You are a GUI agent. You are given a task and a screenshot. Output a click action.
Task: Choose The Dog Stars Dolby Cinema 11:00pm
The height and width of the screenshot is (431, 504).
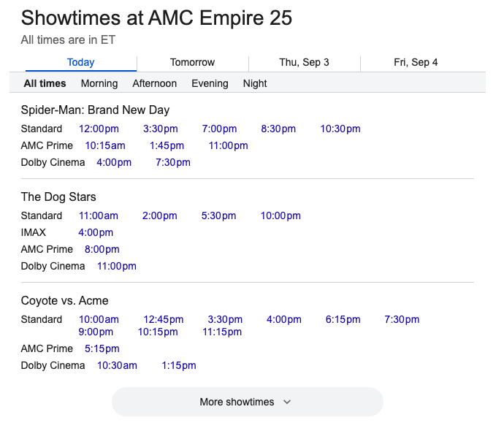click(x=117, y=266)
